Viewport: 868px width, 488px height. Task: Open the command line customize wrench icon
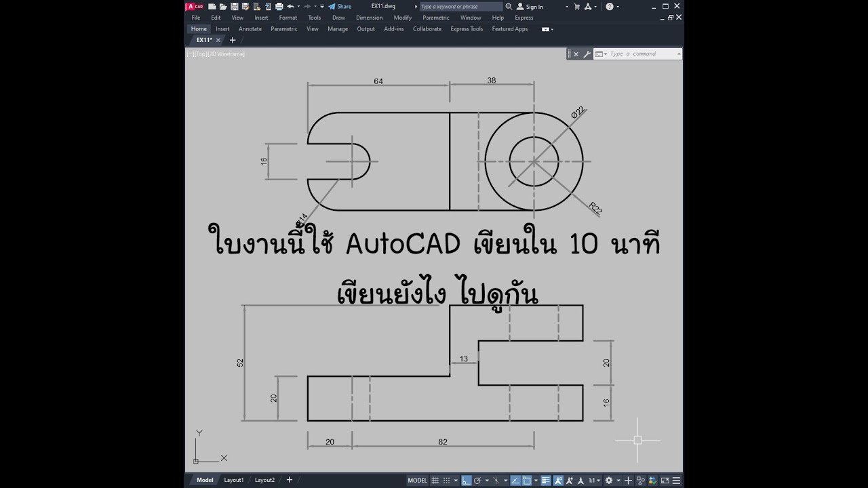[587, 54]
